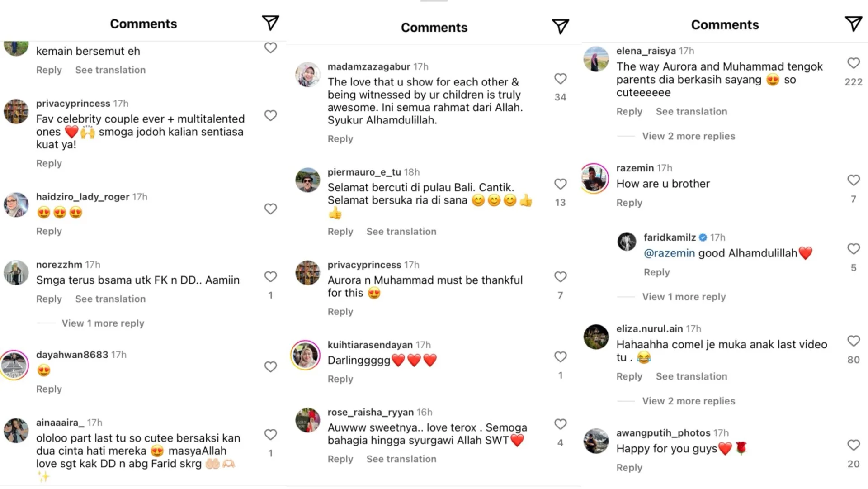Open razemin's profile picture
The height and width of the screenshot is (489, 868).
595,178
